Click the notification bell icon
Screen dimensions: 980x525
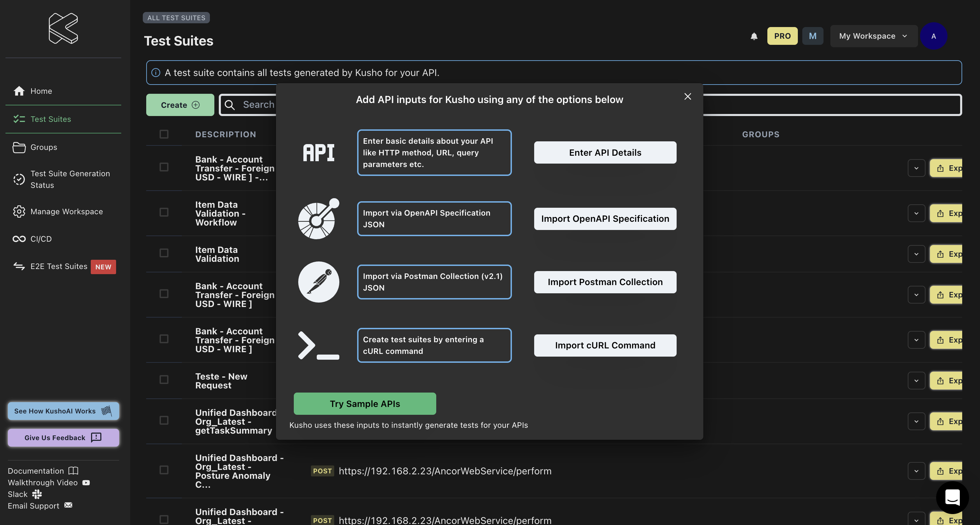tap(754, 36)
